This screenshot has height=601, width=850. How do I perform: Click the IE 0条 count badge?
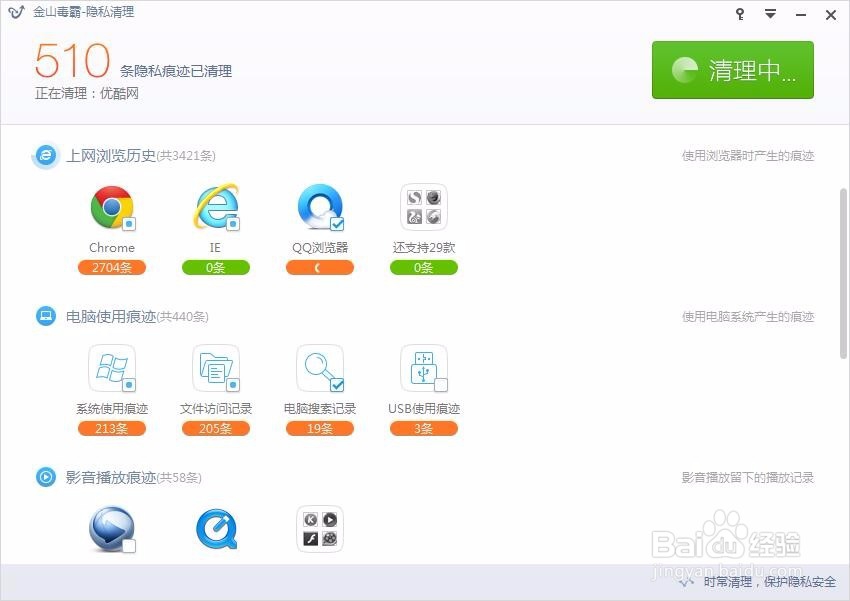pyautogui.click(x=216, y=267)
